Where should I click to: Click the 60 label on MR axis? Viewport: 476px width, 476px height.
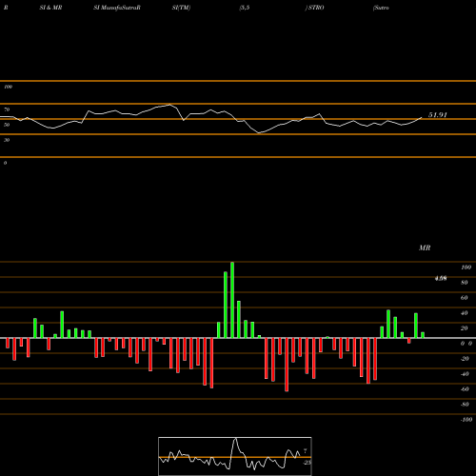(465, 298)
